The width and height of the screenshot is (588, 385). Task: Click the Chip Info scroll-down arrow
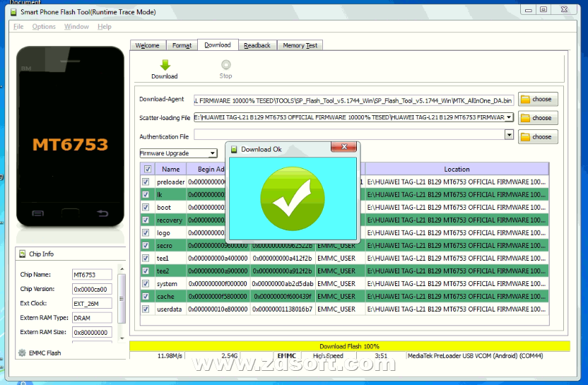tap(122, 338)
